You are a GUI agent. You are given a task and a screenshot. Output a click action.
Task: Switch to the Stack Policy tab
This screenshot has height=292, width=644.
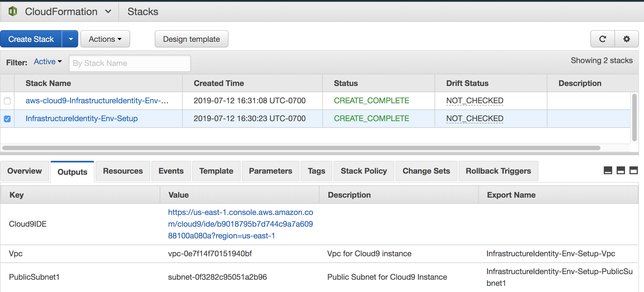tap(364, 171)
